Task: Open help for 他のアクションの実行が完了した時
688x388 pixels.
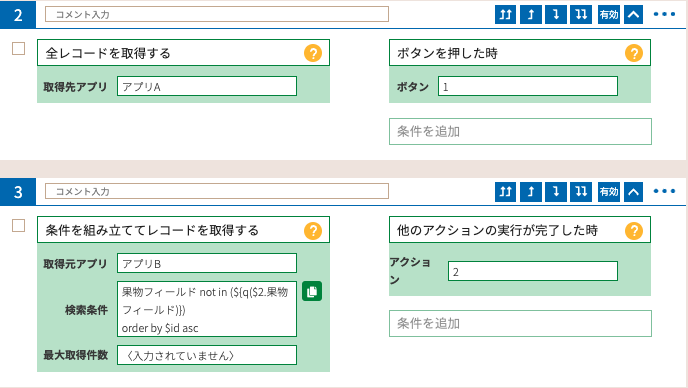Action: click(634, 230)
